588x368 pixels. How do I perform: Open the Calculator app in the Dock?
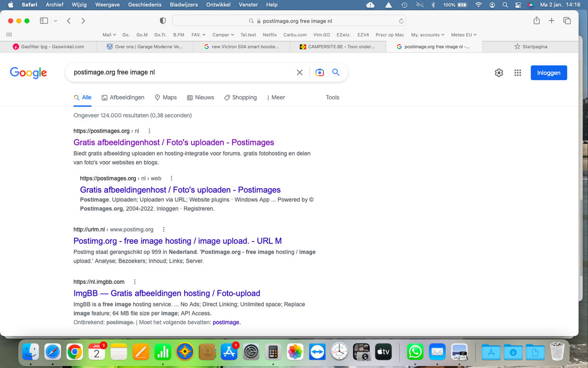coord(273,352)
